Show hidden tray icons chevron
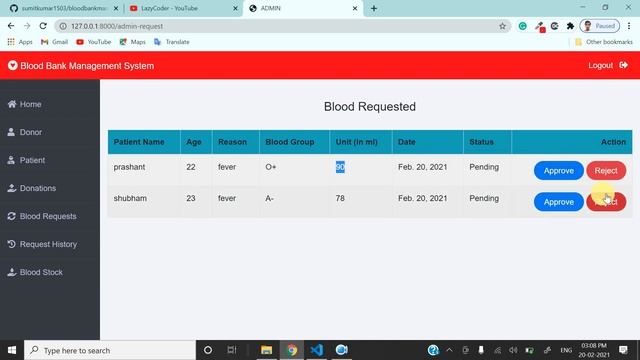 pyautogui.click(x=449, y=350)
